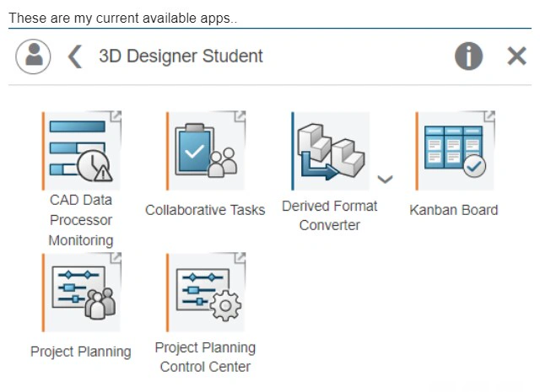Click the corner arrow on the Collaborative Tasks tile
540x392 pixels.
(240, 116)
